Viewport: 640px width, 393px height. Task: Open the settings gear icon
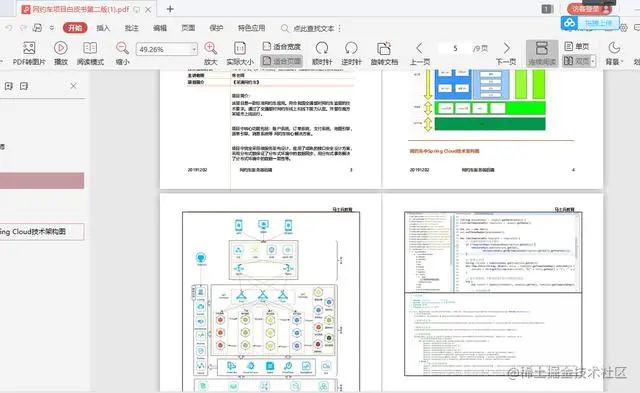pyautogui.click(x=623, y=28)
